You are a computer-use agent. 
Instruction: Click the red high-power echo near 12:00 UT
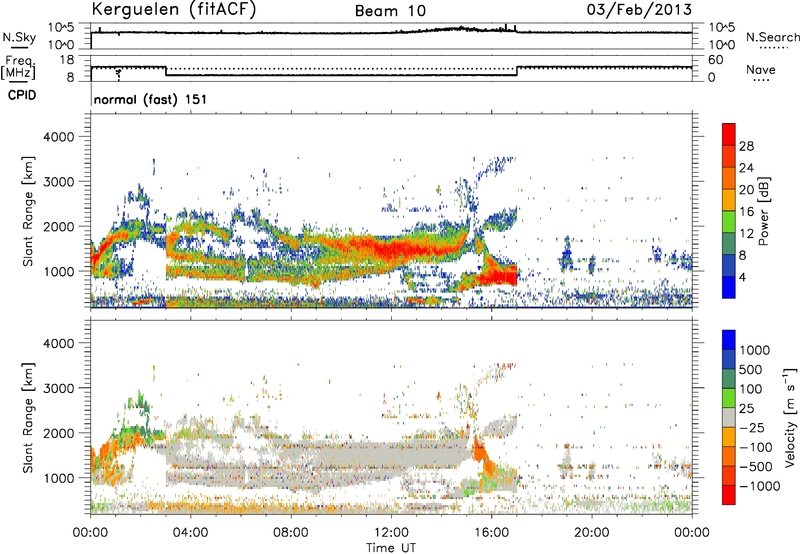coord(393,250)
